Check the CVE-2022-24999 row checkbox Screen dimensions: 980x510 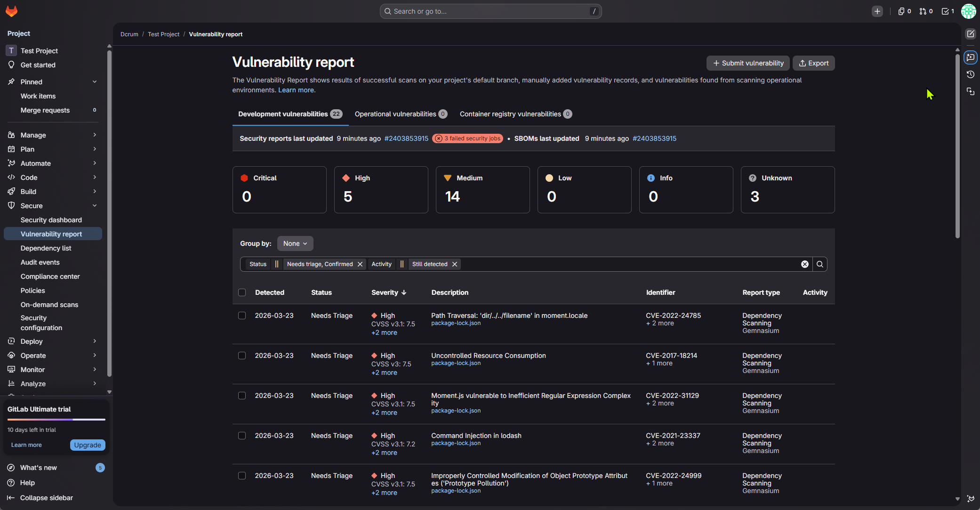point(242,476)
